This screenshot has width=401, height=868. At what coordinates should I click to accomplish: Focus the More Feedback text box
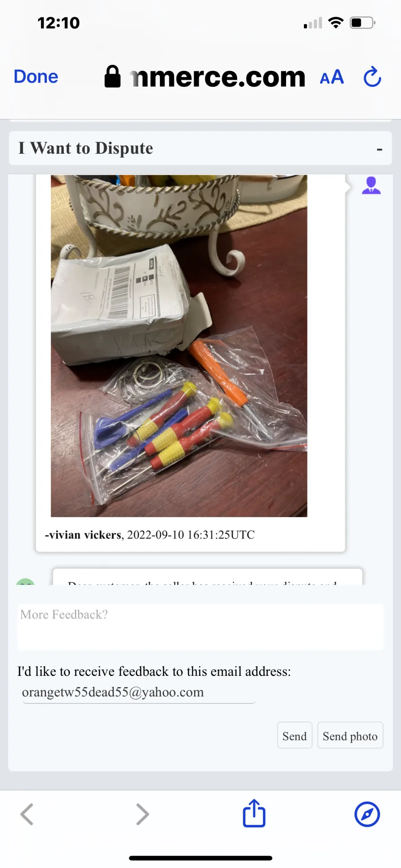click(x=200, y=626)
